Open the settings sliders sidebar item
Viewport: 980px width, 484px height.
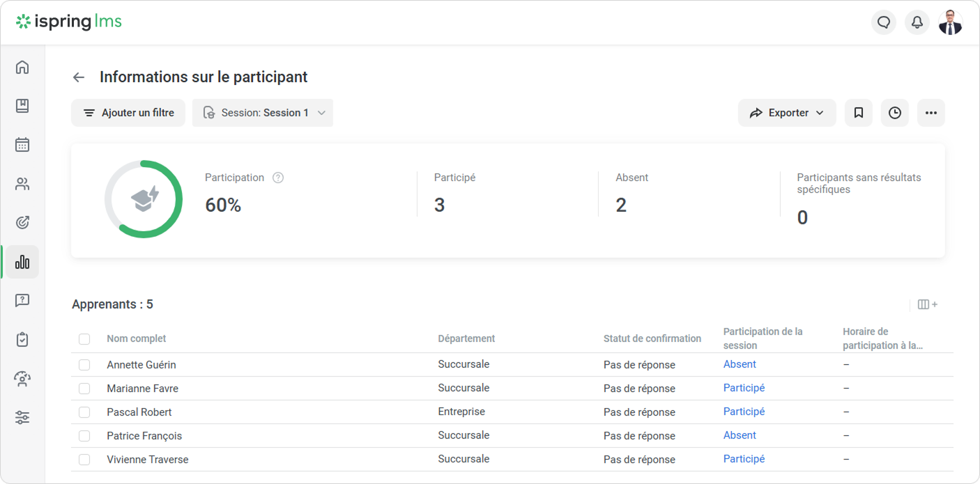coord(22,418)
